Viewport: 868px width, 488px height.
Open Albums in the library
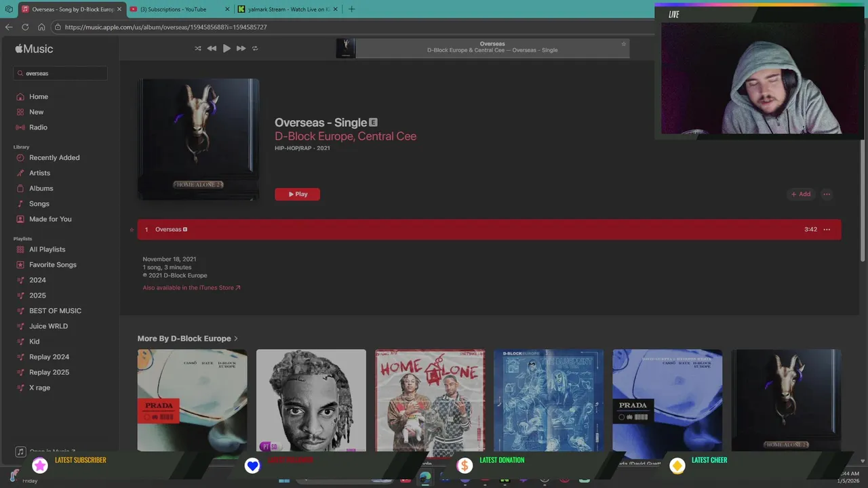[41, 188]
